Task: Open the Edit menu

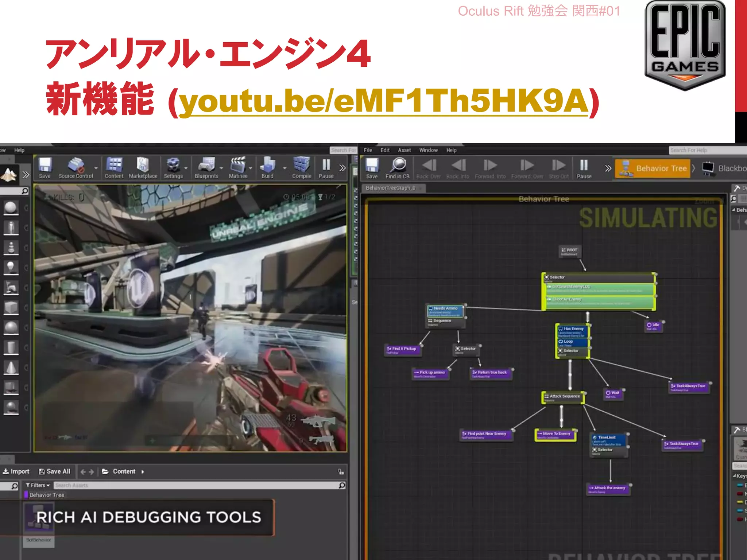Action: 385,150
